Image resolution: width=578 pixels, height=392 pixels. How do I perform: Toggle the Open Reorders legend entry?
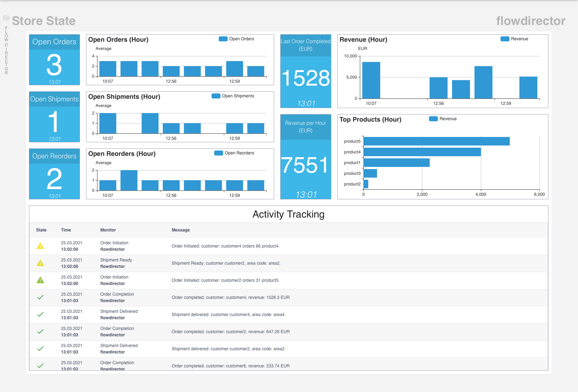tap(239, 153)
